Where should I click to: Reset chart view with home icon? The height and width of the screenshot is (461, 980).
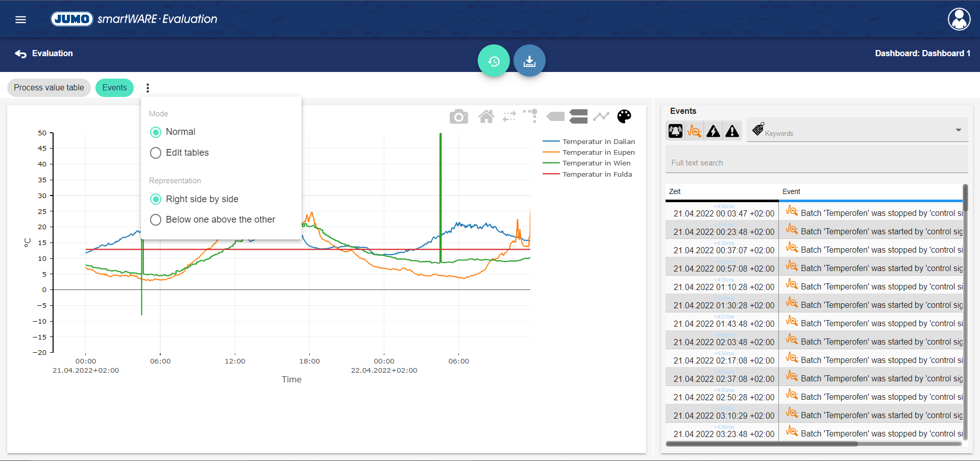point(486,117)
